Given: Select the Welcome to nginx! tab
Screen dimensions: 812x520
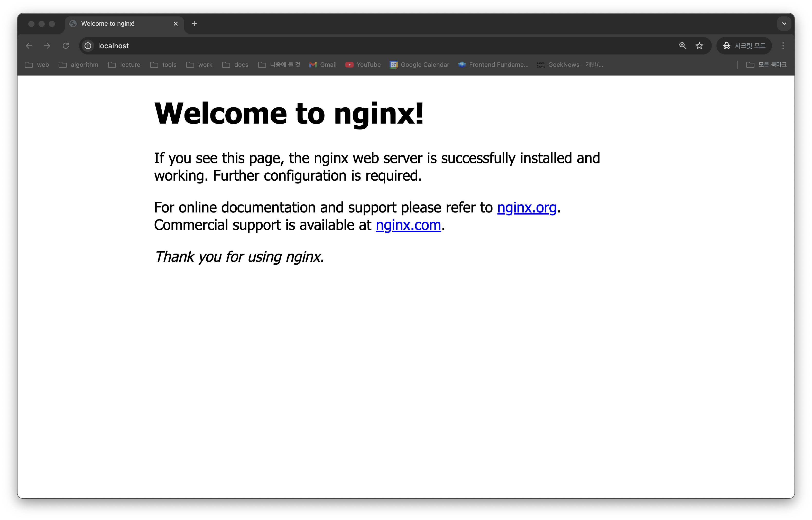Looking at the screenshot, I should (115, 24).
